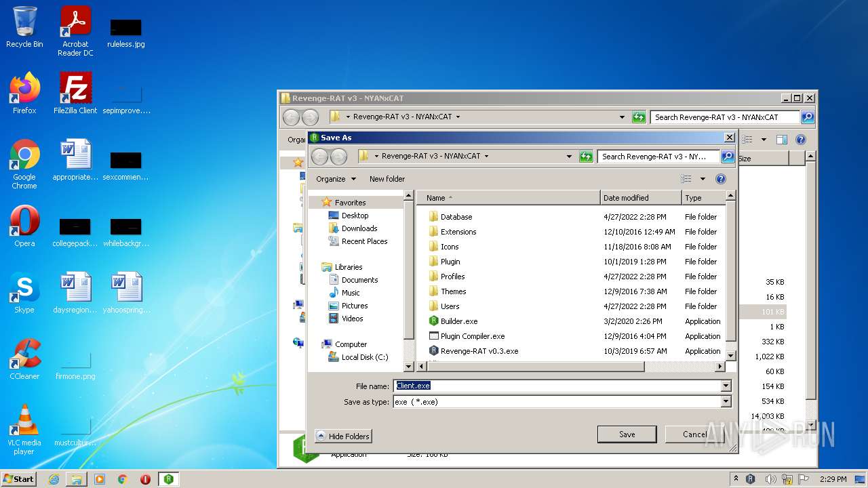868x488 pixels.
Task: Open previous locations dropdown in Save As address bar
Action: click(569, 157)
